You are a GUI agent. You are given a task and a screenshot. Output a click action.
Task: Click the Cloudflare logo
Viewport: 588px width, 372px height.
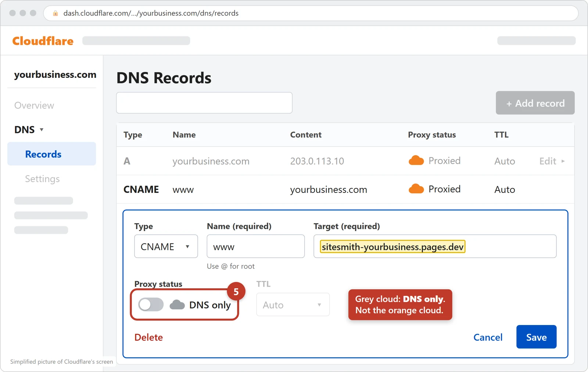pyautogui.click(x=43, y=41)
